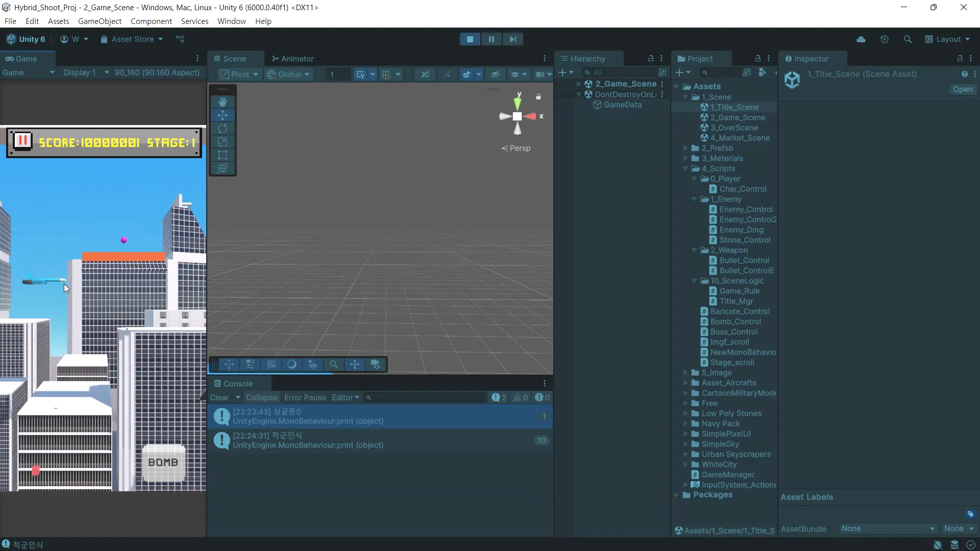
Task: Collapse the 4_Scripts folder
Action: (685, 168)
